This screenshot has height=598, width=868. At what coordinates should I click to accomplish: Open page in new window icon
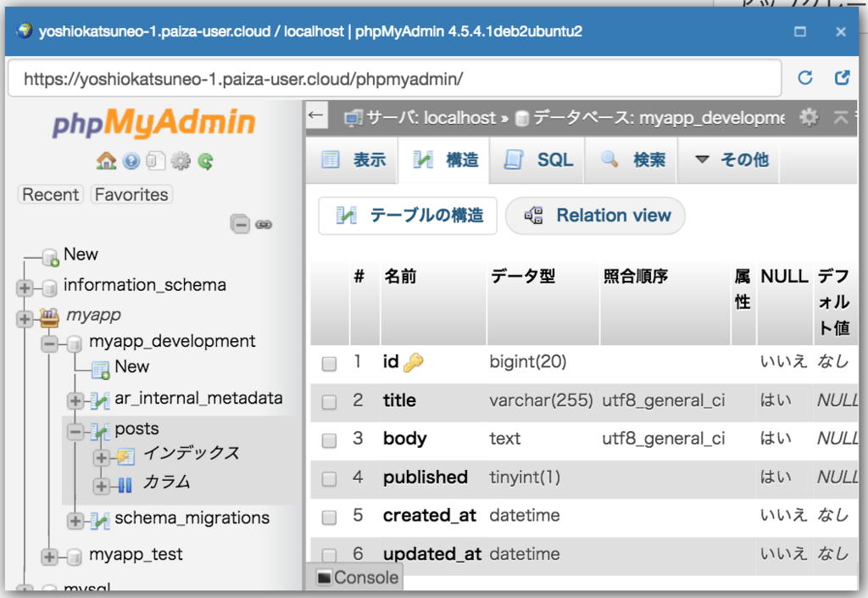[842, 78]
